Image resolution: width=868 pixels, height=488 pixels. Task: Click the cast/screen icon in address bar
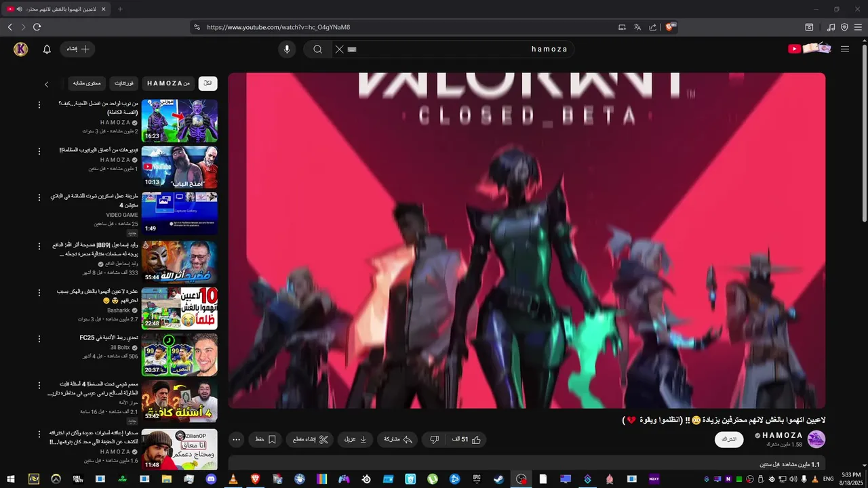tap(622, 27)
